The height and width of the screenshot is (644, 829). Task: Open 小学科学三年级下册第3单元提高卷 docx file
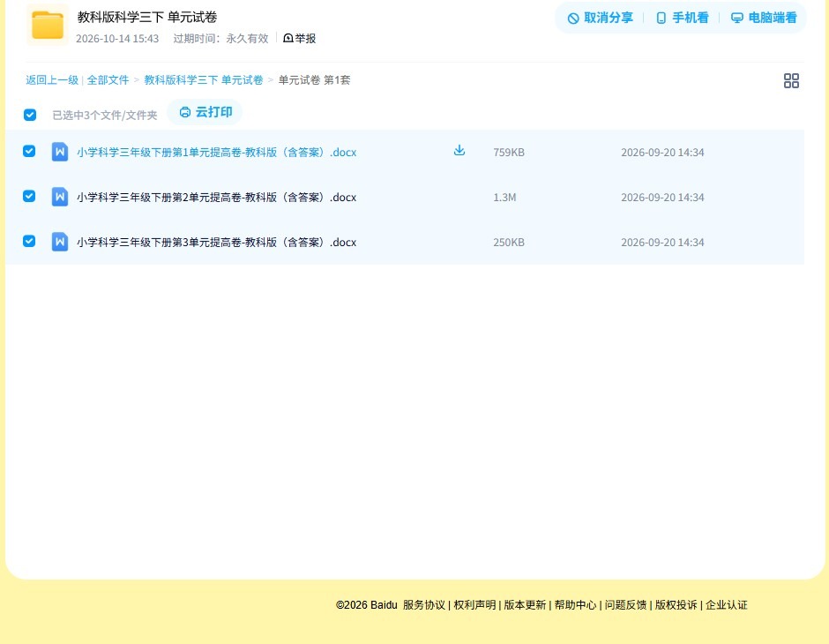click(x=217, y=242)
